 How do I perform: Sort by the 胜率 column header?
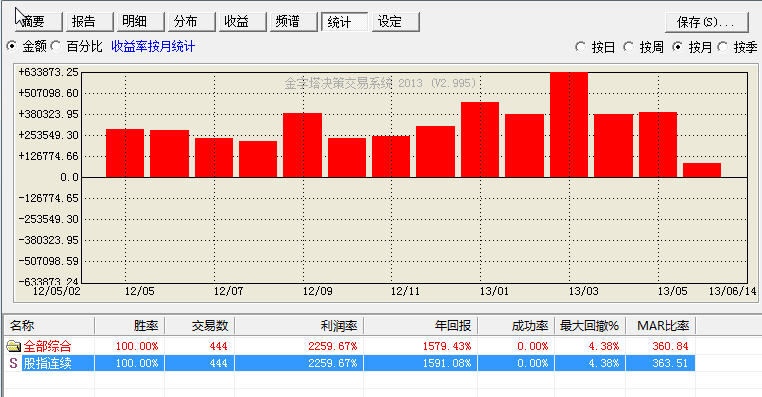point(130,326)
